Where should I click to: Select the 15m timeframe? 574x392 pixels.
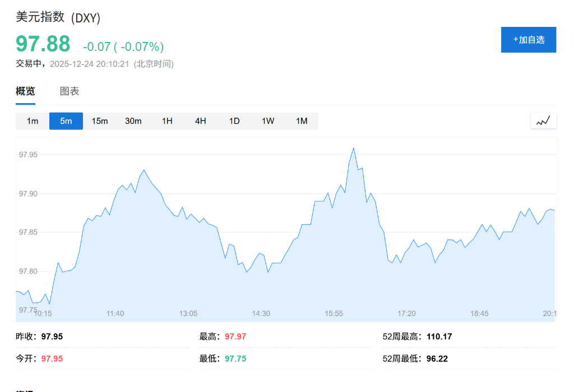point(99,120)
